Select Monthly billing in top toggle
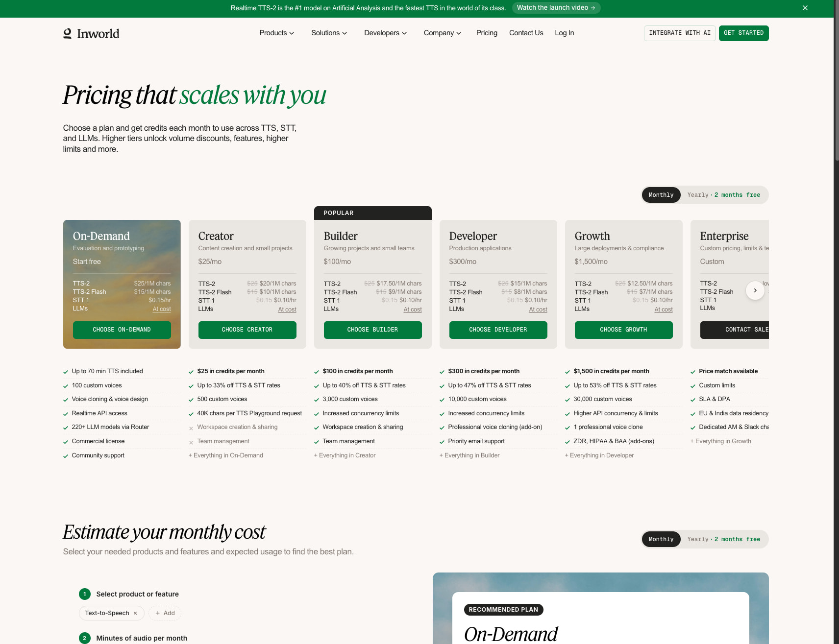 pos(661,195)
